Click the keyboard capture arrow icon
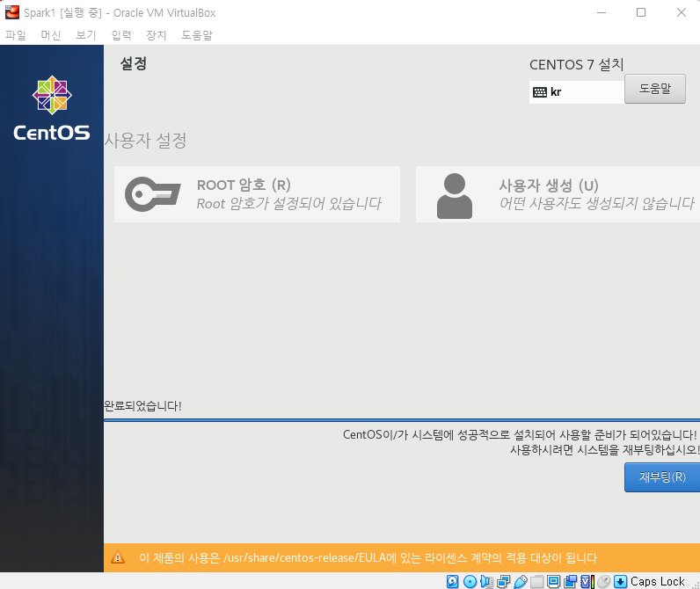 point(620,581)
